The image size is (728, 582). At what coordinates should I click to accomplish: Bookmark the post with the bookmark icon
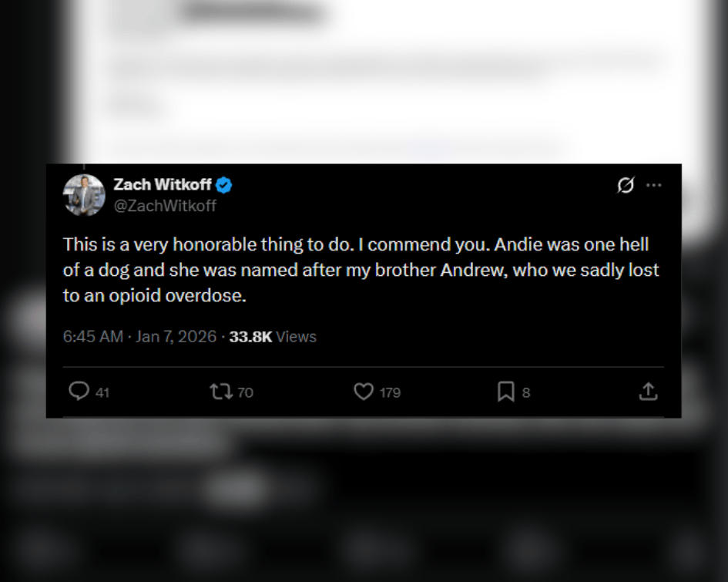(x=505, y=392)
